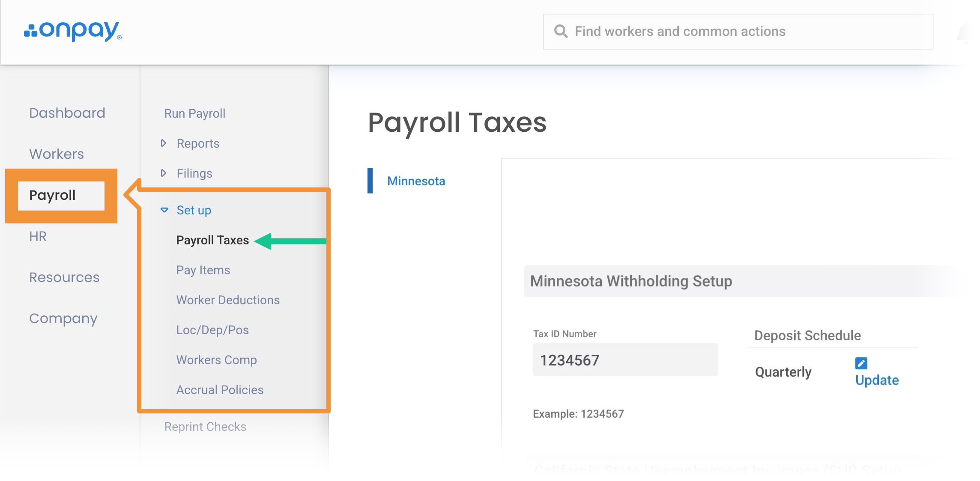Screen dimensions: 980x481
Task: Collapse the Set up section arrow
Action: 164,210
